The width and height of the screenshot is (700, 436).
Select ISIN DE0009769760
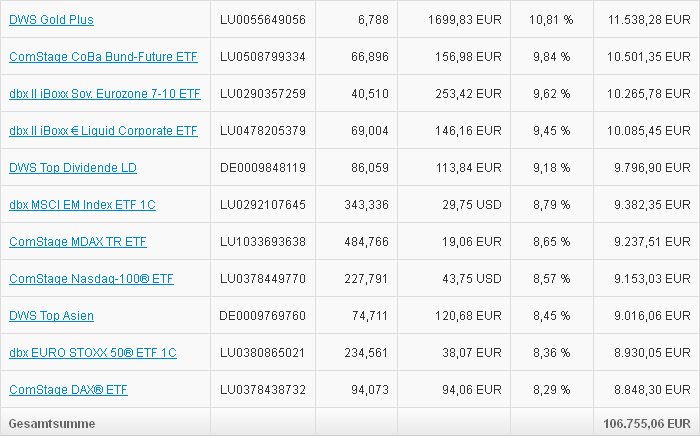tap(262, 316)
